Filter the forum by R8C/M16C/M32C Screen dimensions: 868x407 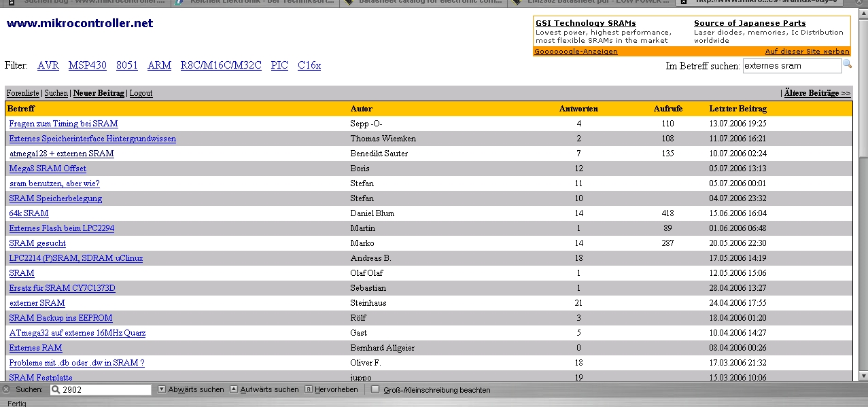pos(221,65)
